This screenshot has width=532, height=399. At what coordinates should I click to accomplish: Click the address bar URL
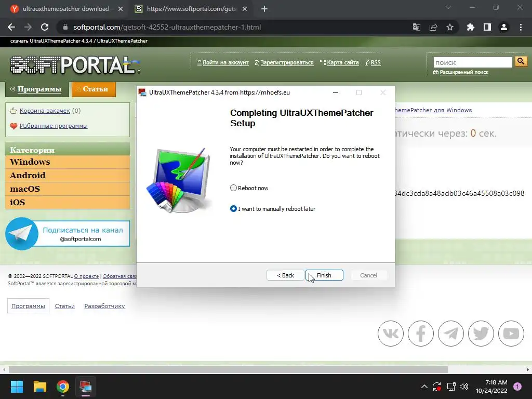tap(167, 27)
